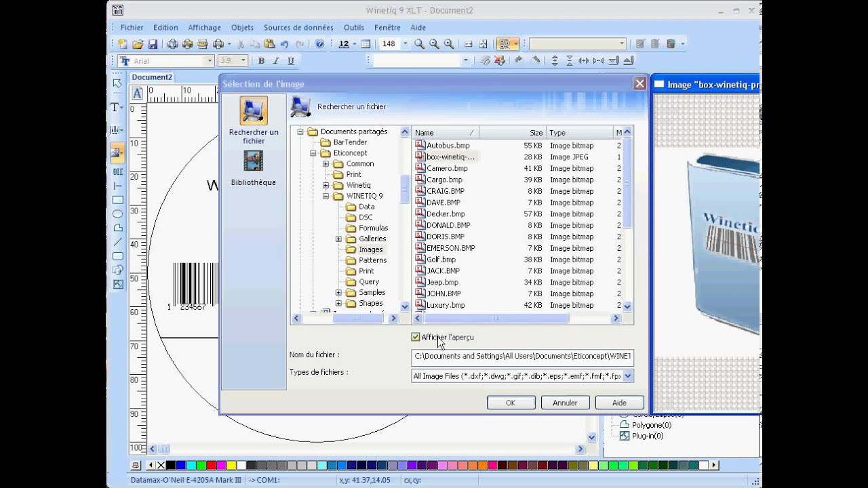868x488 pixels.
Task: Select the OLE object tool
Action: click(118, 172)
